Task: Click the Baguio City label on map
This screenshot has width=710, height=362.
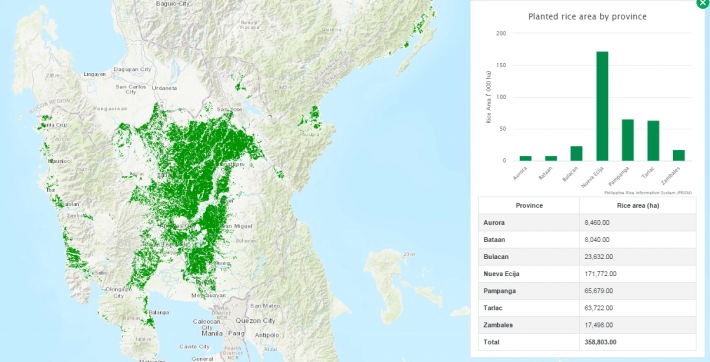Action: point(173,4)
